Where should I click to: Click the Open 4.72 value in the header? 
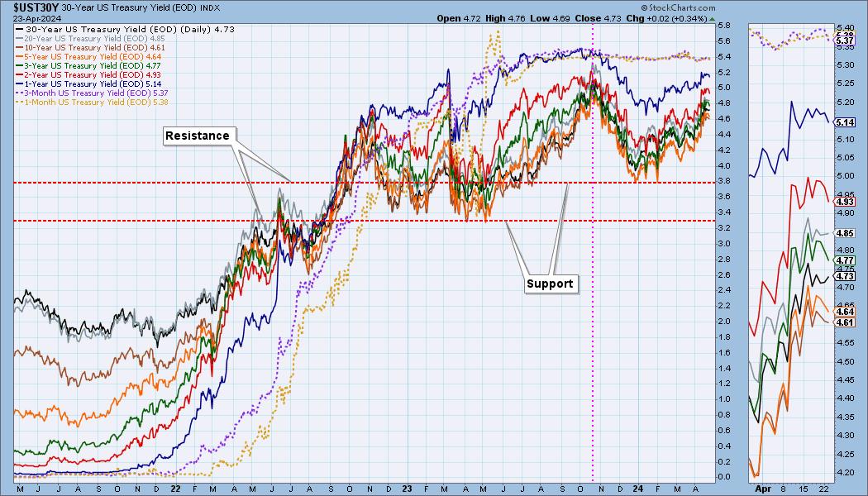coord(459,18)
